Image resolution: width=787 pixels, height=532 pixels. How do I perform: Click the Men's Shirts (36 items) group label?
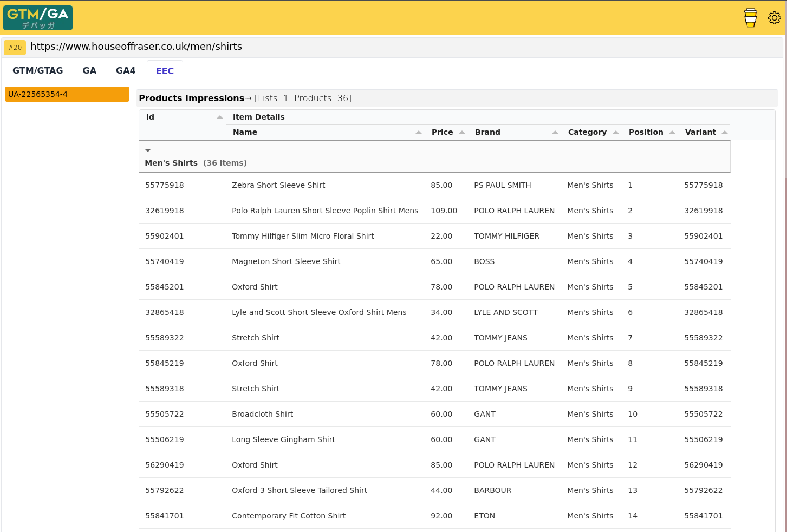click(196, 163)
